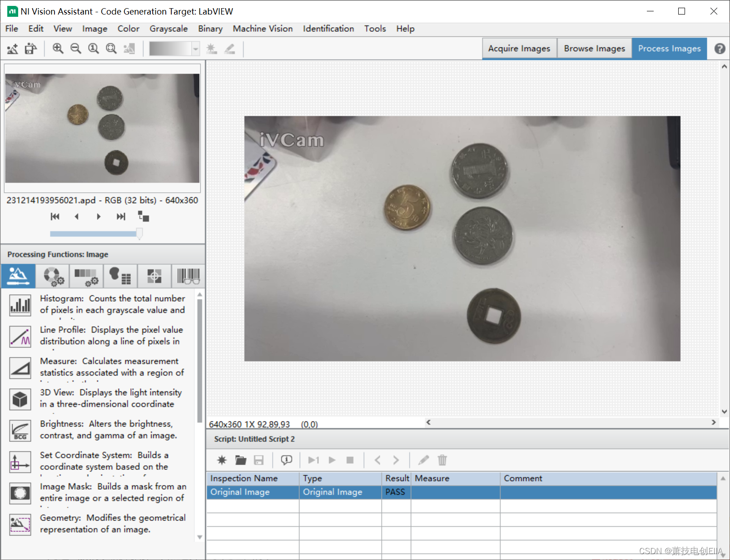Select the Binary processing functions tab
Viewport: 730px width, 560px height.
tap(120, 276)
